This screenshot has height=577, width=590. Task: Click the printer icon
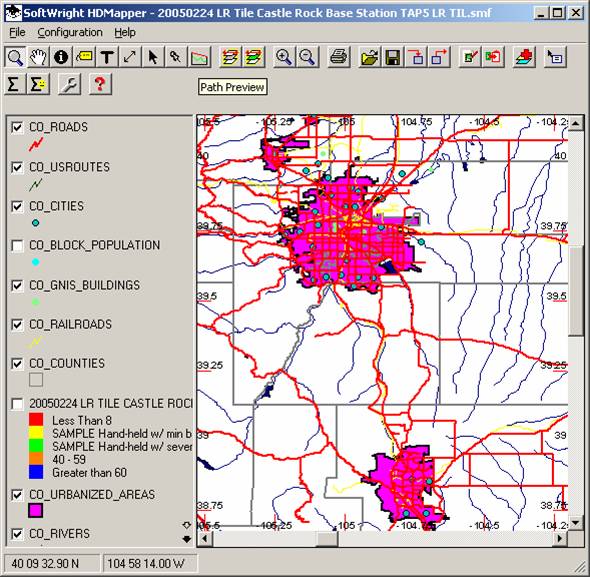(338, 57)
